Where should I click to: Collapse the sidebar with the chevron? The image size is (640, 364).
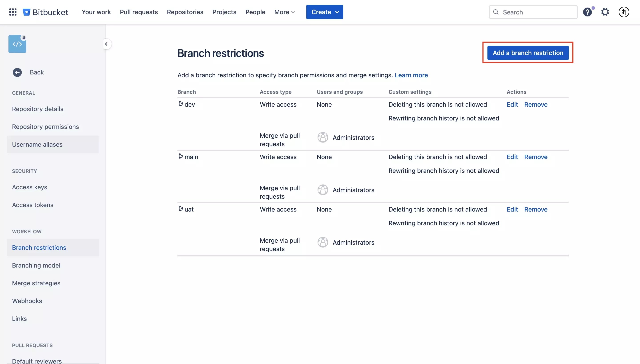(106, 44)
